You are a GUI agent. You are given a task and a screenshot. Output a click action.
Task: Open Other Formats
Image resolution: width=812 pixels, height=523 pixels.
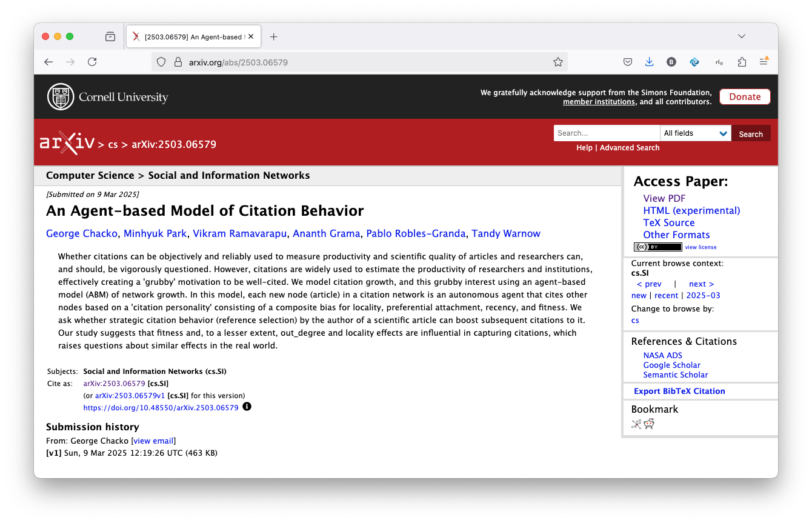(676, 235)
